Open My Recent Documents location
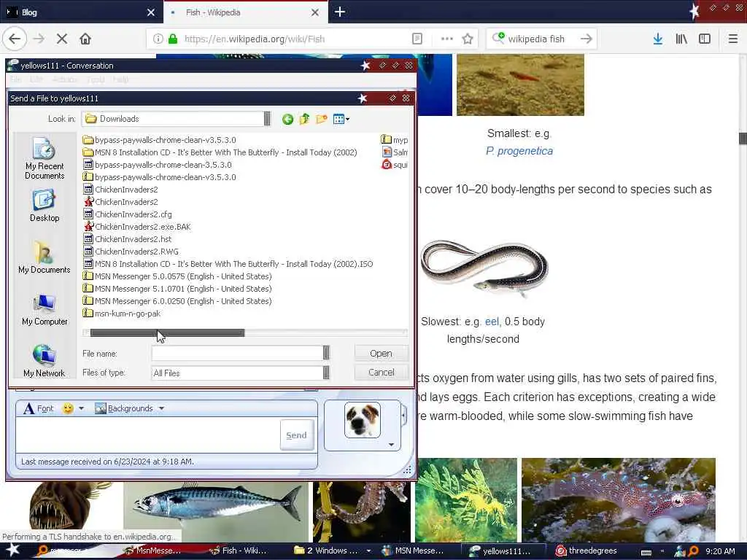 click(x=44, y=157)
